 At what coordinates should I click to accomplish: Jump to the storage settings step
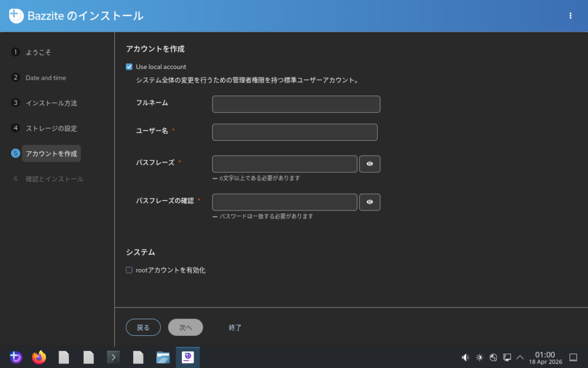[x=51, y=128]
